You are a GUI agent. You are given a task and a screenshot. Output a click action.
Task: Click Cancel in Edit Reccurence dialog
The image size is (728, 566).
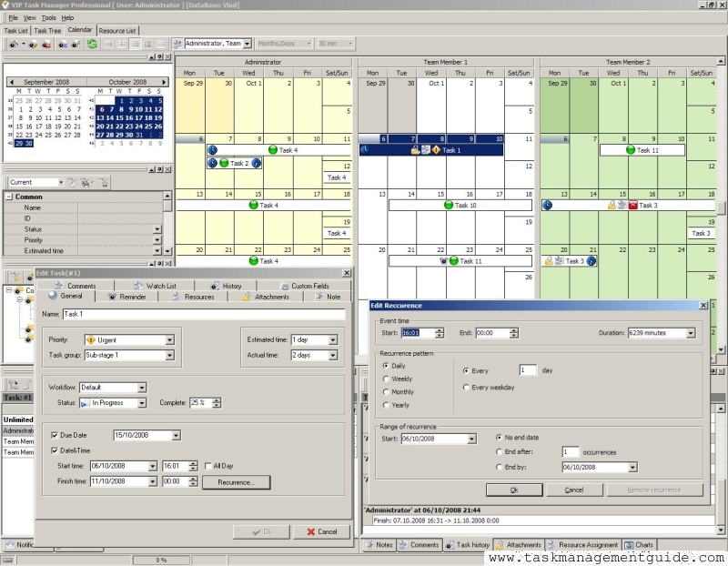click(574, 490)
